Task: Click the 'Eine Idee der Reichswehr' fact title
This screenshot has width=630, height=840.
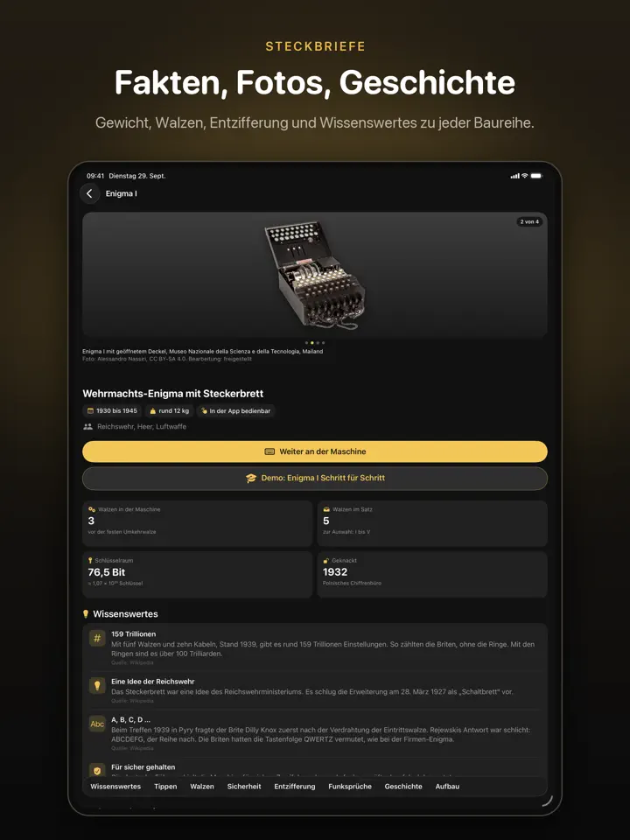Action: 152,682
